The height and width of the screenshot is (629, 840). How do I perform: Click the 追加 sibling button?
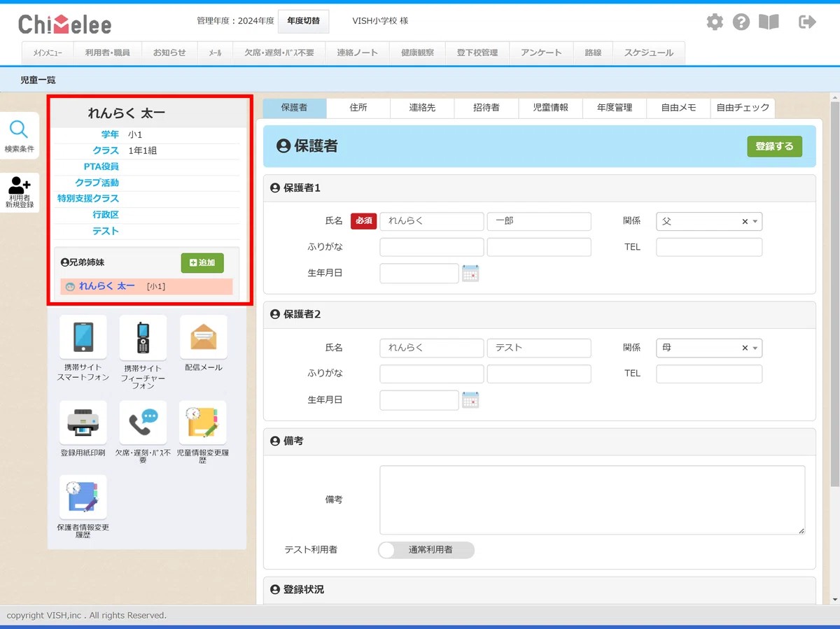(202, 262)
